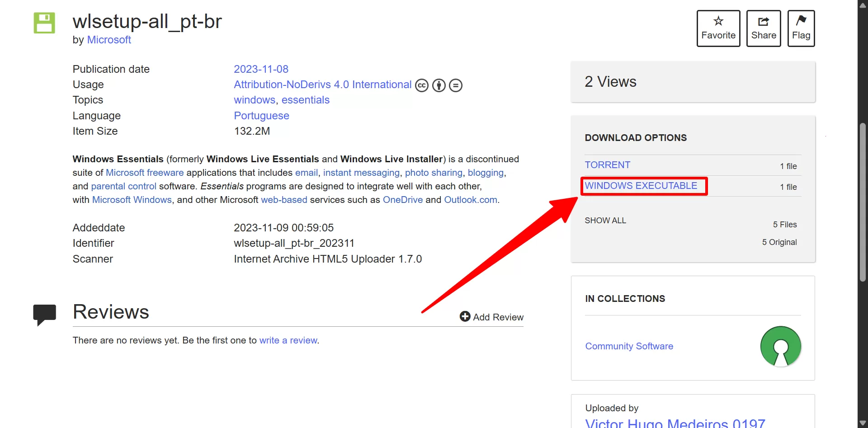Click the wlsetup-all_pt-br title heading
This screenshot has width=868, height=428.
click(x=147, y=21)
